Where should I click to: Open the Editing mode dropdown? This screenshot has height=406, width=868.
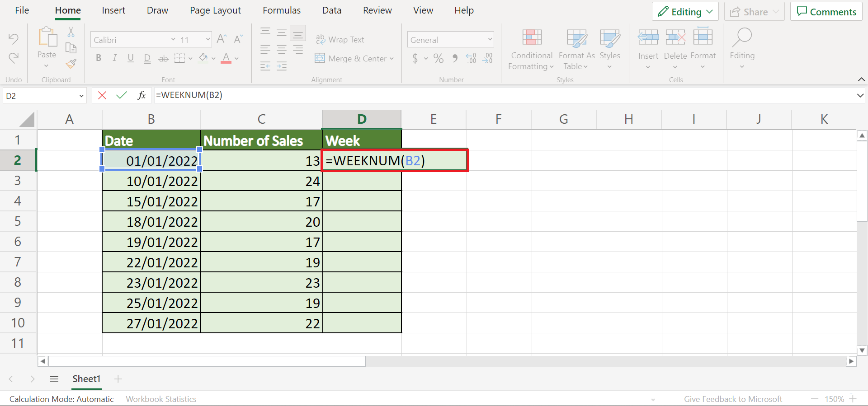tap(685, 12)
